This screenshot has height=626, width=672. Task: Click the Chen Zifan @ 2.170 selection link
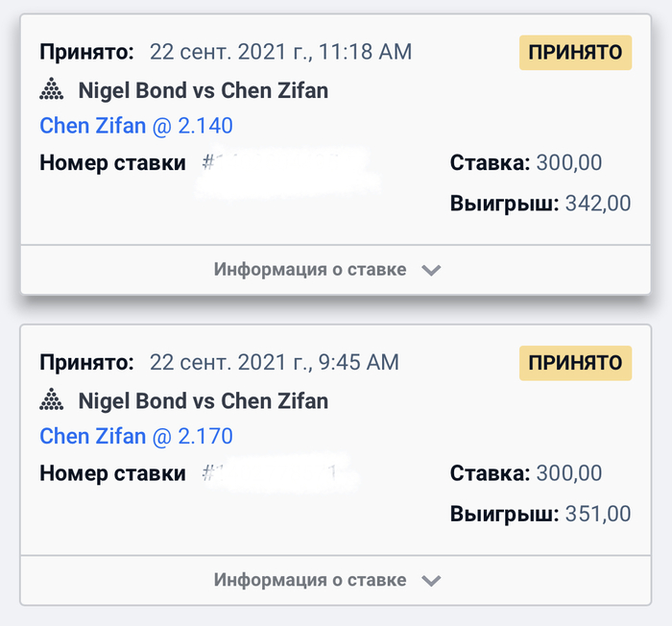(x=136, y=437)
